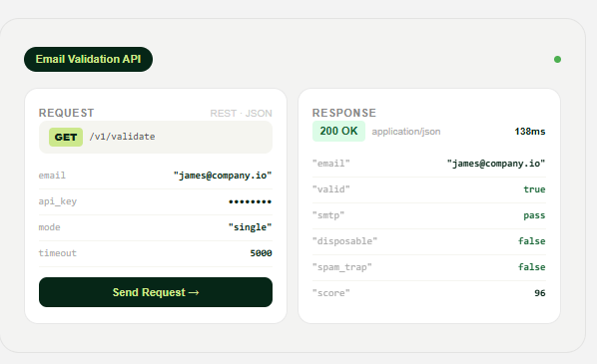Click the "score" value 96

coord(540,293)
